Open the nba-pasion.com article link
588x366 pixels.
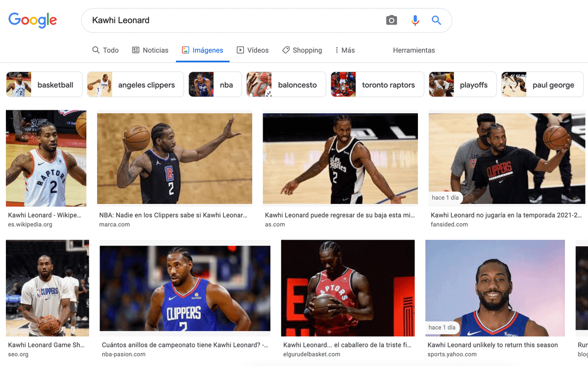pos(185,345)
